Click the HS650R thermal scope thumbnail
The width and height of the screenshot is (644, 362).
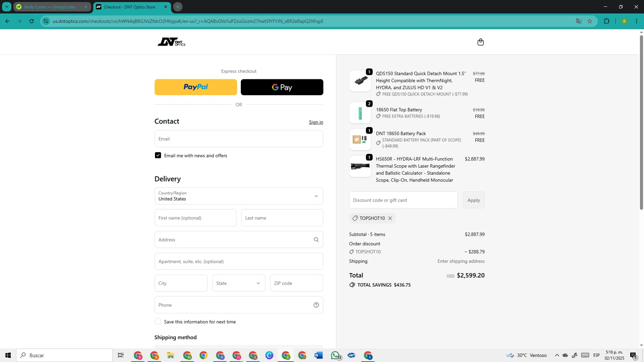coord(360,166)
